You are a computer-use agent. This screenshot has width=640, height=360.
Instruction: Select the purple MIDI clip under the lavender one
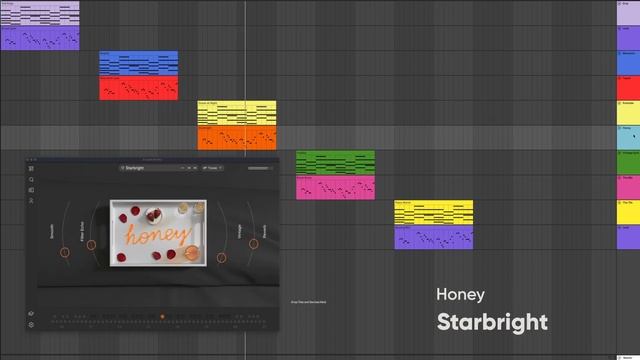point(40,38)
